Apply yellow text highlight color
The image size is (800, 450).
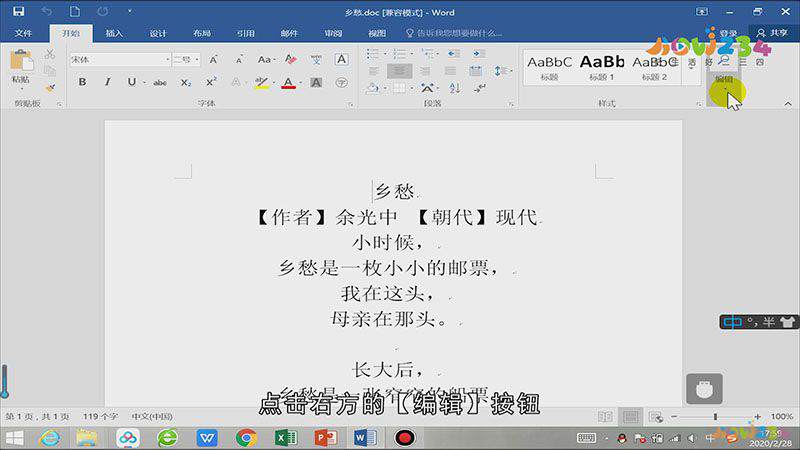(261, 83)
